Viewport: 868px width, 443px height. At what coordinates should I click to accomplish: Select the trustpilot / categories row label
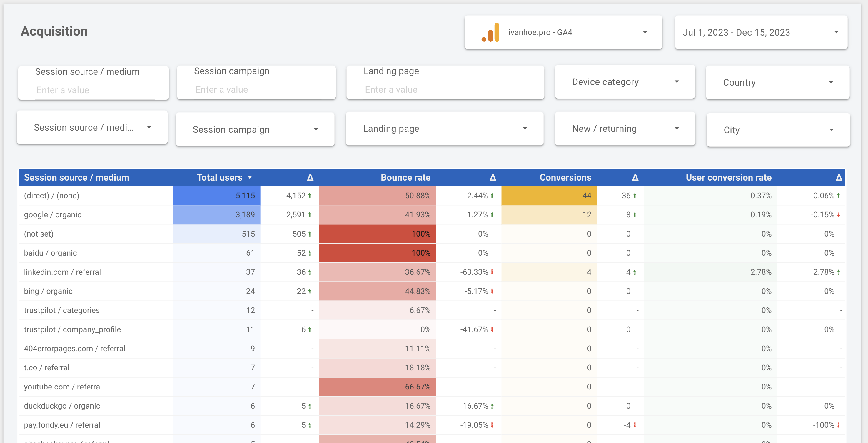(x=62, y=310)
